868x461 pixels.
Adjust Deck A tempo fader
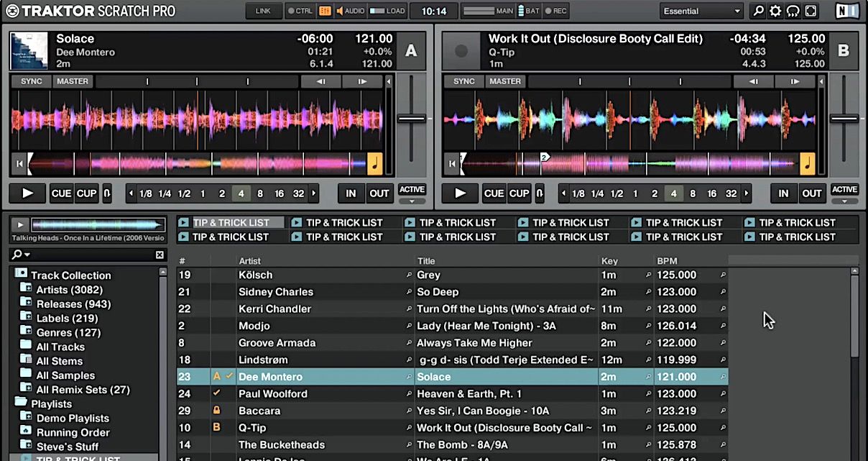412,119
